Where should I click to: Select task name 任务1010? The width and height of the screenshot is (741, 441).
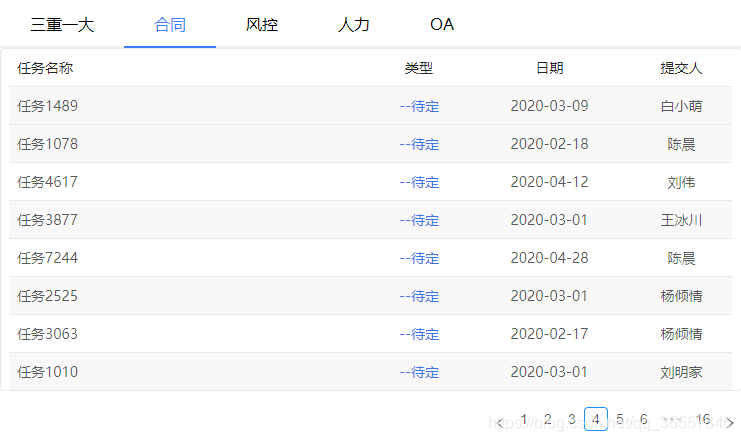coord(47,372)
